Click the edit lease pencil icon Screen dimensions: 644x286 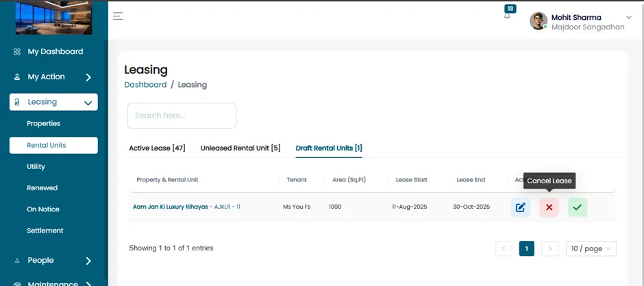tap(521, 207)
